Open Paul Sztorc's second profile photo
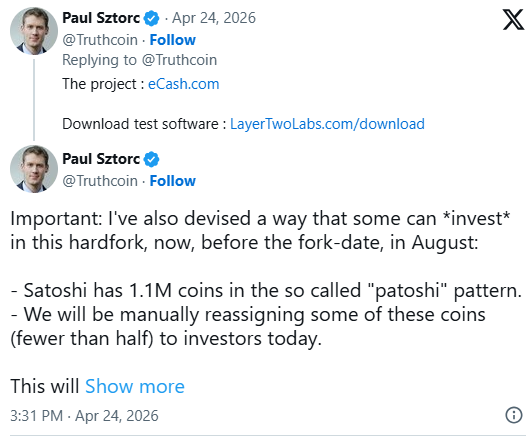532x441 pixels. click(34, 169)
